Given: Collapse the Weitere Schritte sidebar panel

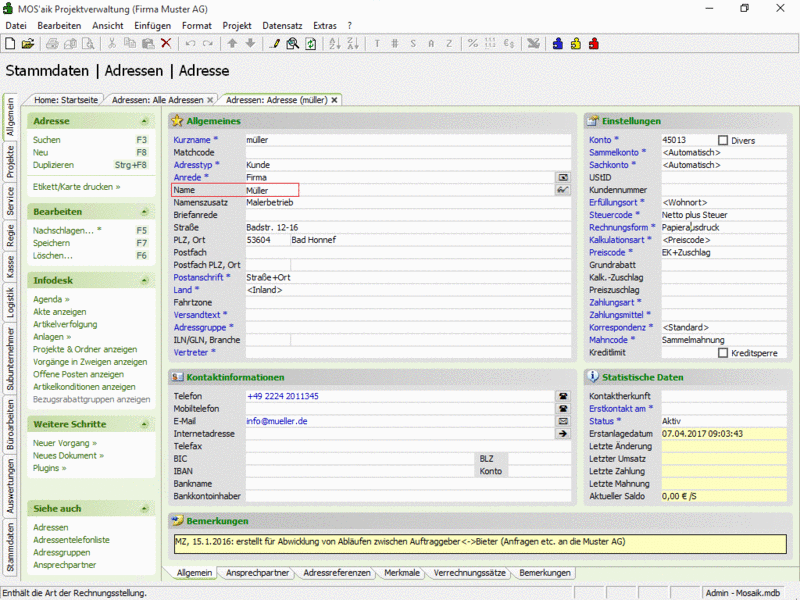Looking at the screenshot, I should pyautogui.click(x=144, y=424).
